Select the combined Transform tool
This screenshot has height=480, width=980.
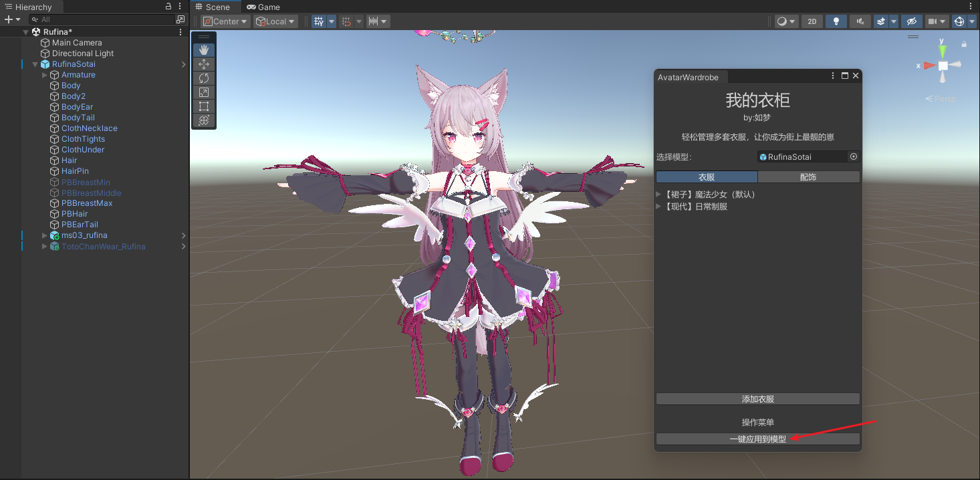click(204, 120)
